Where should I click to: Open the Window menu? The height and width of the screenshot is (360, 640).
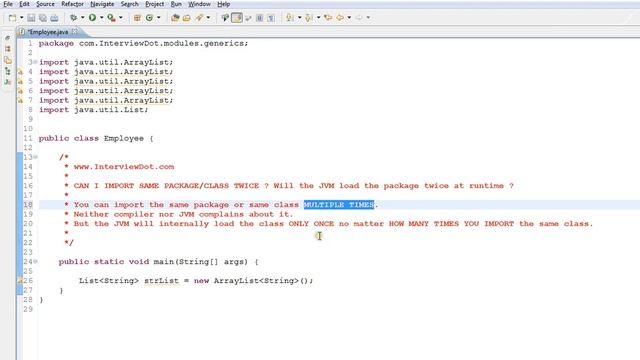pyautogui.click(x=199, y=4)
